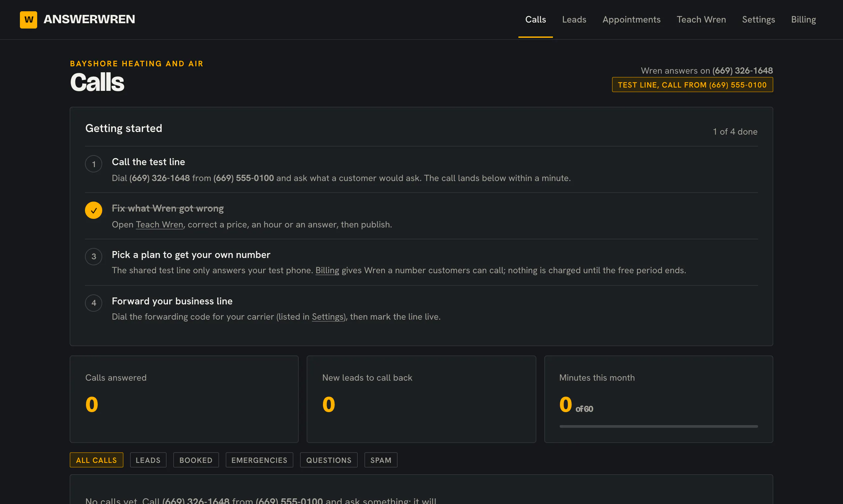Image resolution: width=843 pixels, height=504 pixels.
Task: Open Settings from the top navigation
Action: [758, 19]
